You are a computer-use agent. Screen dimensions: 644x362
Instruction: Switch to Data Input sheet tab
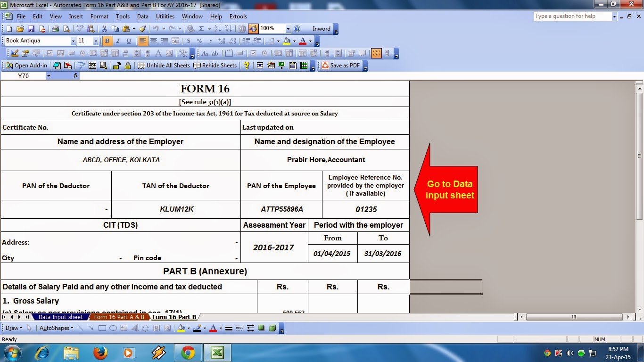pos(61,317)
